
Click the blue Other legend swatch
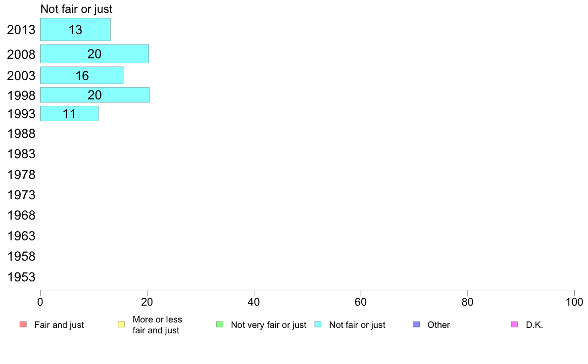pyautogui.click(x=416, y=324)
